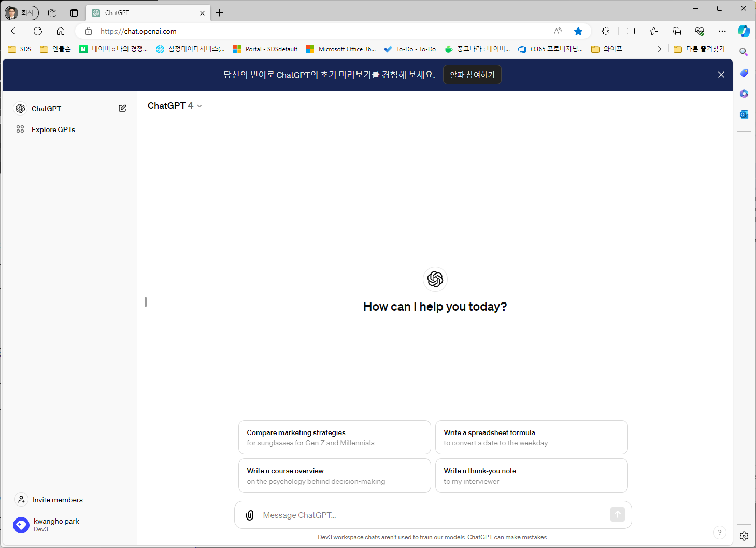Open the Portal - SDSdefault bookmark
Image resolution: width=756 pixels, height=548 pixels.
point(266,49)
